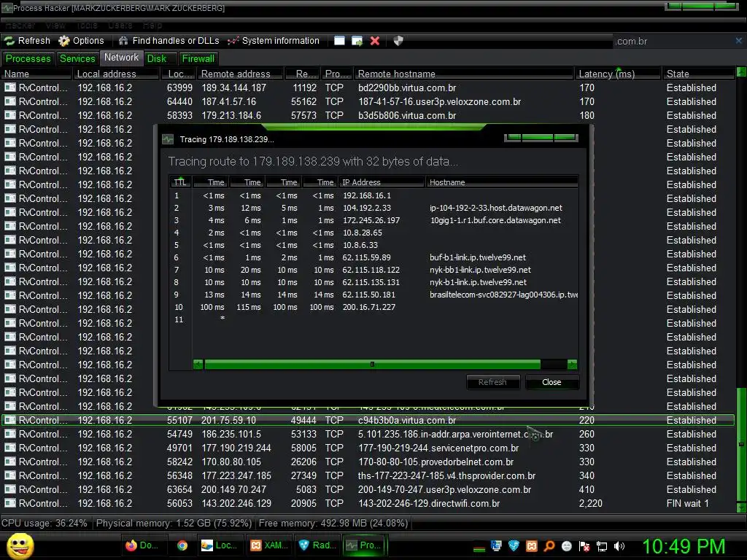Click Refresh in the Tracing dialog
The width and height of the screenshot is (747, 560).
[492, 382]
